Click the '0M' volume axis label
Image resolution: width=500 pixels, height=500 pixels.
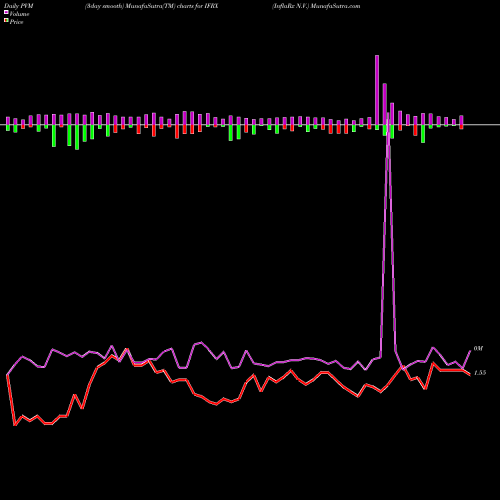point(478,348)
